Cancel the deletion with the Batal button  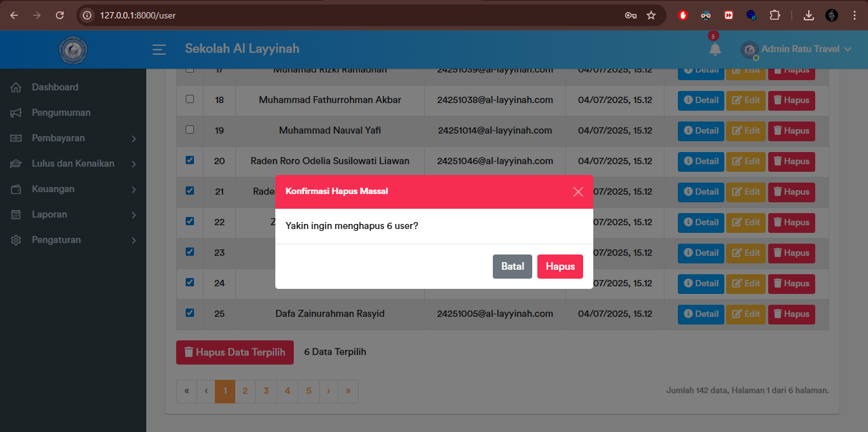pos(512,267)
